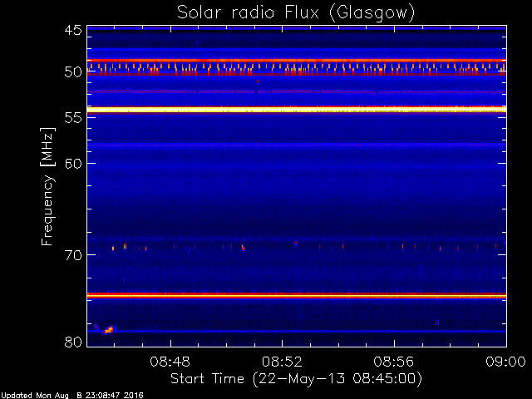
Task: Click the 08:48 time tick label
Action: tap(170, 362)
